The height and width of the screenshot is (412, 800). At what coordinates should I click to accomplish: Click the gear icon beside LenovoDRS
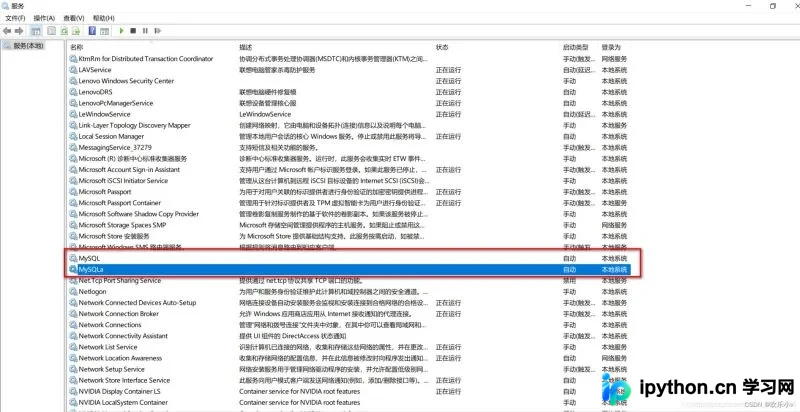click(x=73, y=92)
